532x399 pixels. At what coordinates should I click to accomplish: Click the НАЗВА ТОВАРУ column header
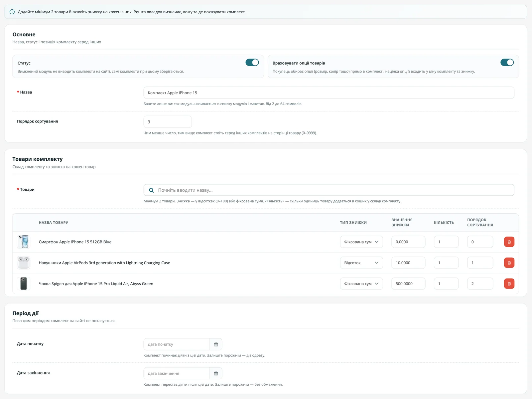coord(54,223)
